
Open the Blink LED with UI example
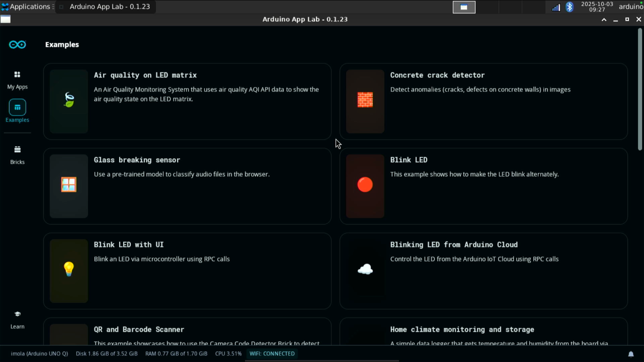(x=187, y=271)
